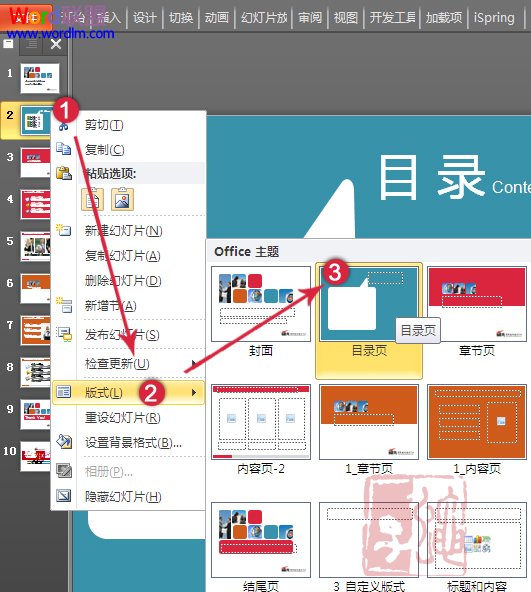The height and width of the screenshot is (592, 531).
Task: Choose the paste keep-formatting option icon
Action: click(x=93, y=199)
